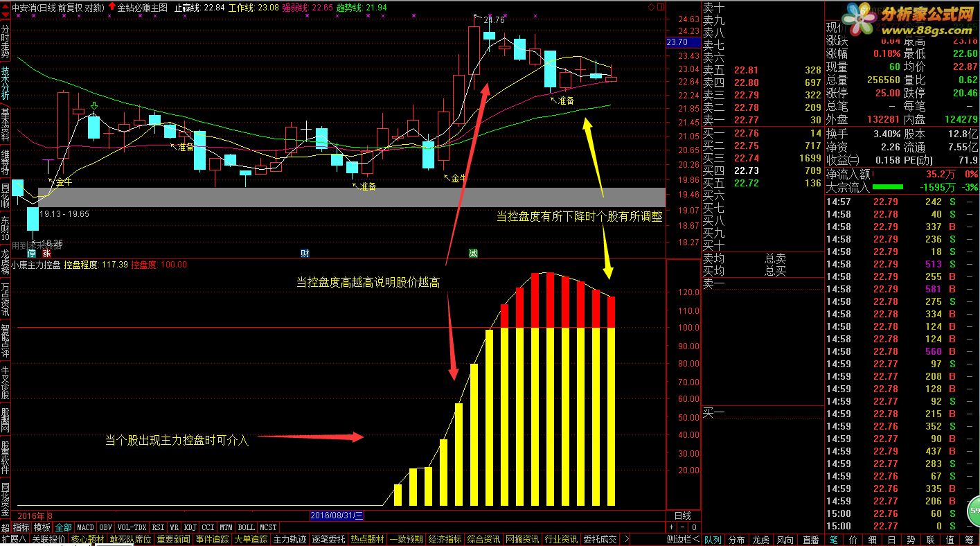Open the 委托成交 tab
The width and height of the screenshot is (980, 546).
(600, 539)
